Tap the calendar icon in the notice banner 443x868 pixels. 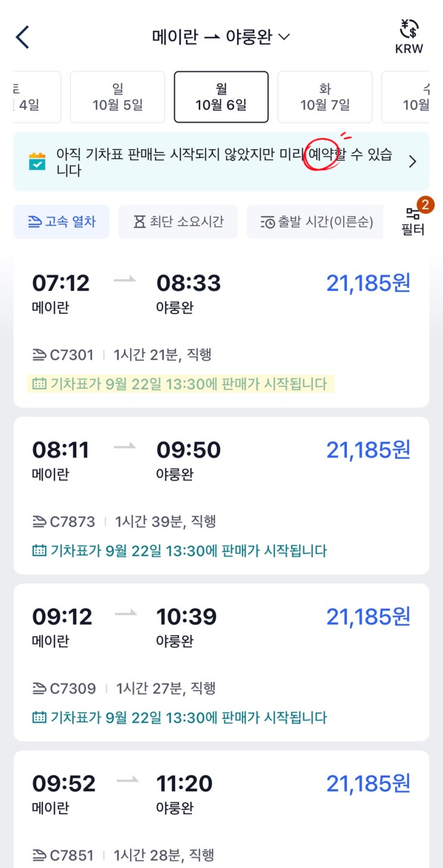(x=37, y=162)
